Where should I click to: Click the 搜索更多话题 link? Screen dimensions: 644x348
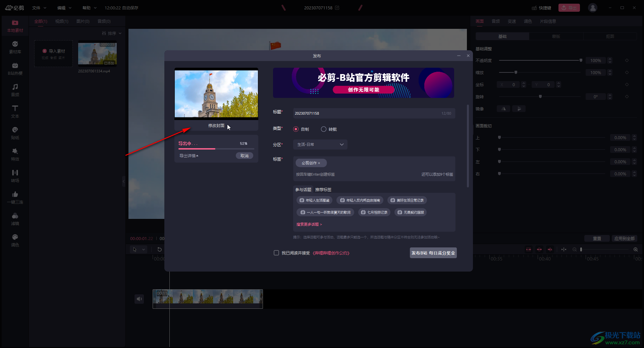point(309,224)
